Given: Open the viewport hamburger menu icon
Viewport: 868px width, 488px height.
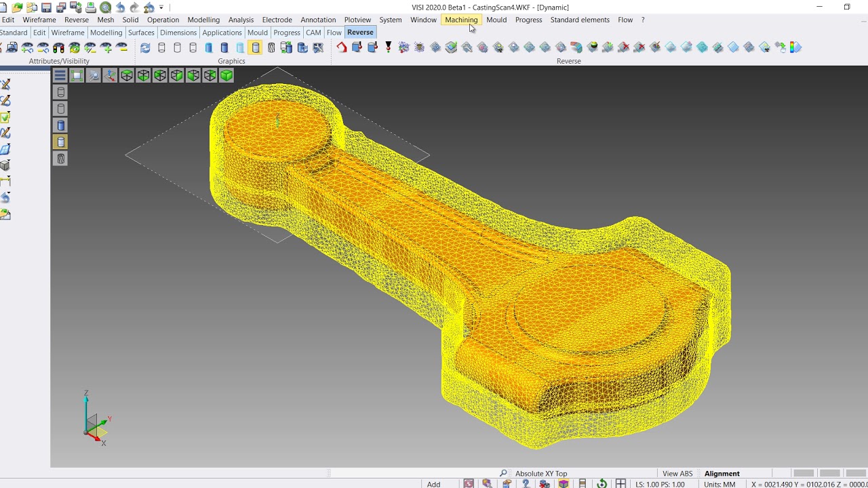Looking at the screenshot, I should (60, 76).
